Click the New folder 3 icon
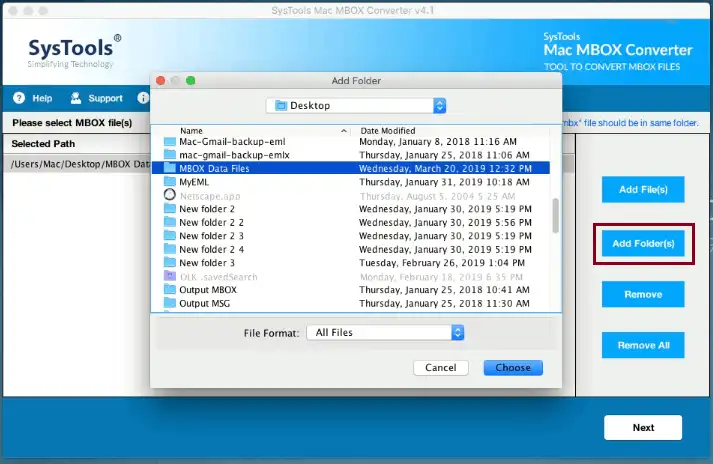This screenshot has height=464, width=713. (170, 262)
